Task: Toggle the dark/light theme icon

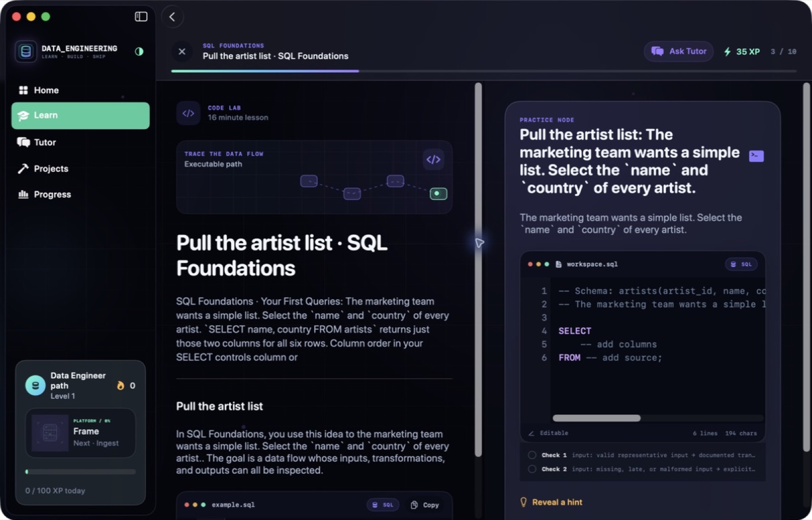Action: coord(139,51)
